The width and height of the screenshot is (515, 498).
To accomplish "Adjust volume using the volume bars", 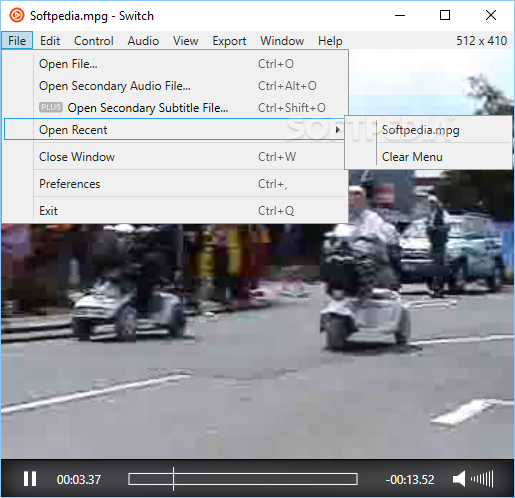I will click(x=482, y=479).
